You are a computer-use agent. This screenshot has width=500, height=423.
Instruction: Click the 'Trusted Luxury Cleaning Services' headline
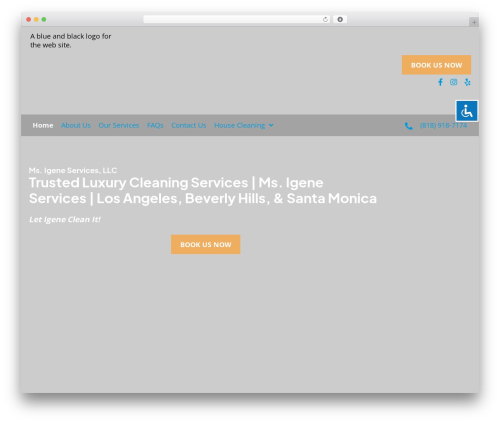(203, 190)
